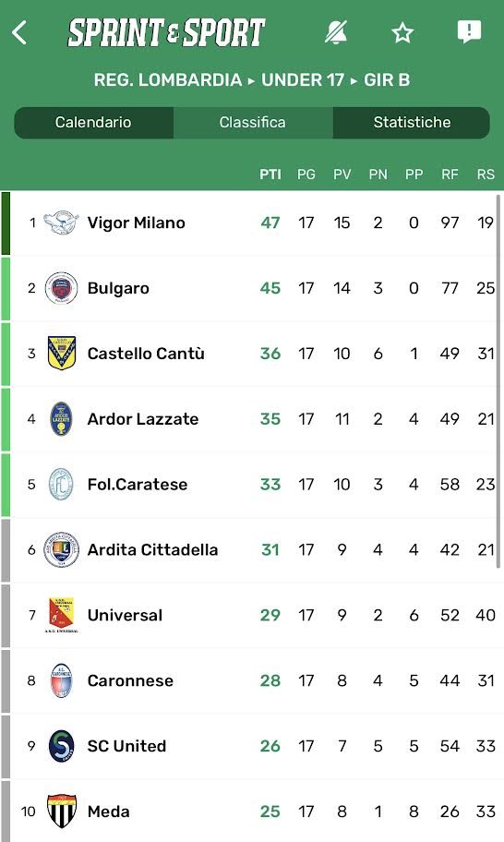Click the Universal team logo
The image size is (504, 842).
point(61,615)
